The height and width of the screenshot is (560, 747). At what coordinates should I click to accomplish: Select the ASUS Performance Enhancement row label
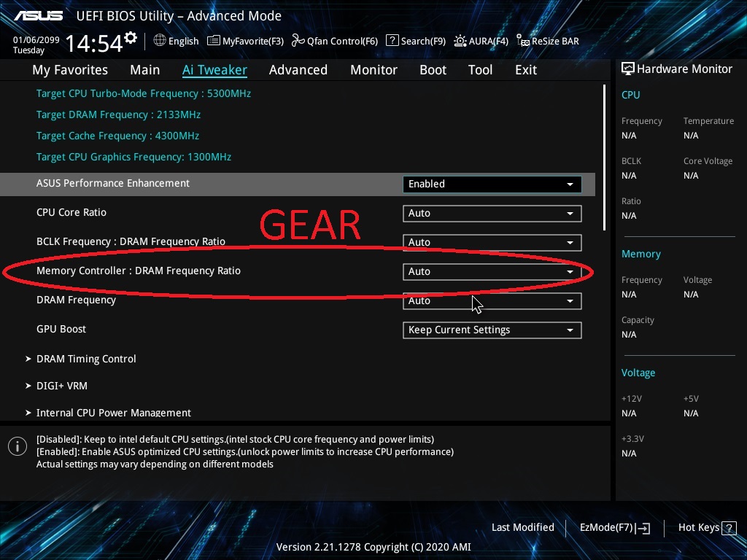[x=113, y=183]
